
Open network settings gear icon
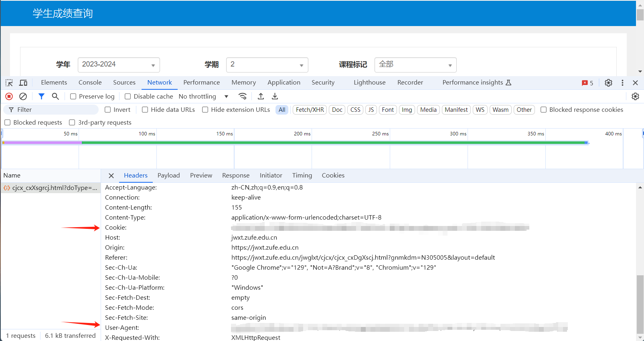point(635,96)
